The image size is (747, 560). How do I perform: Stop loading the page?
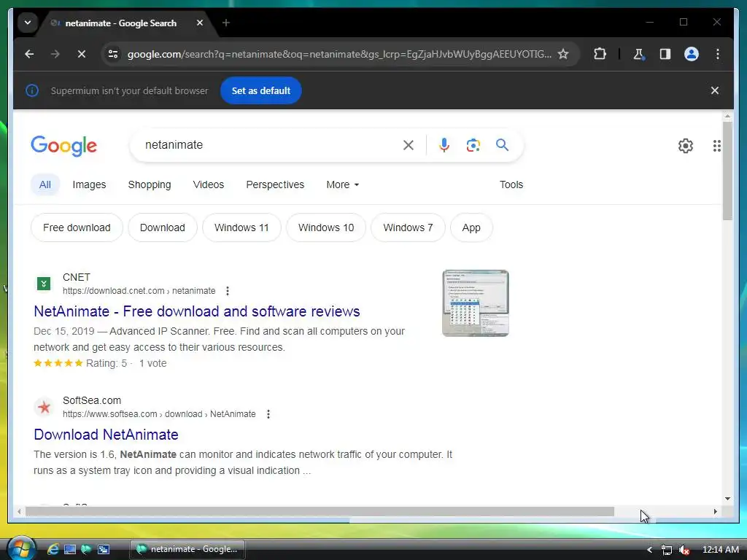tap(82, 54)
